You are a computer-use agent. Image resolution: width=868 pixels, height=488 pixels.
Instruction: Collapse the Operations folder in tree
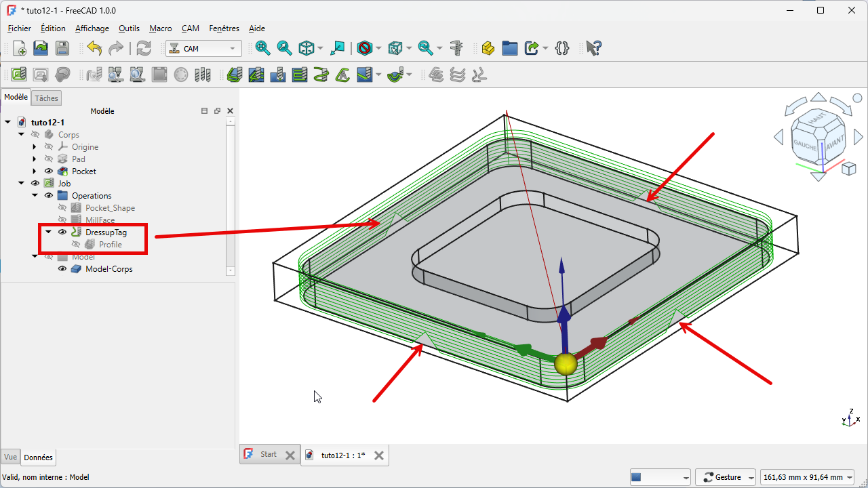35,196
